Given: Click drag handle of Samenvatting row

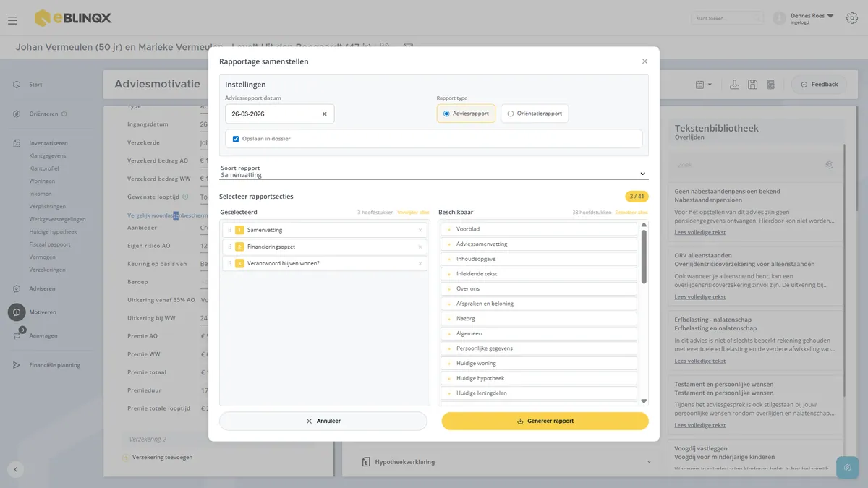Looking at the screenshot, I should 230,230.
